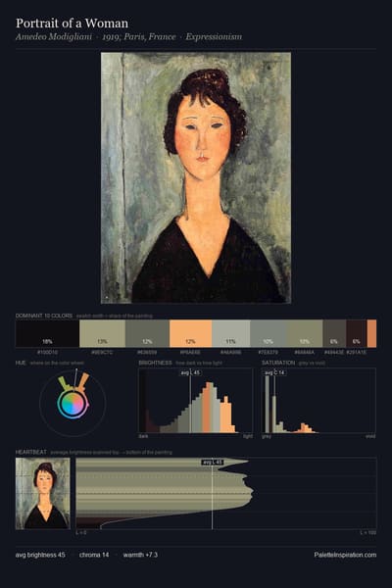Screen dimensions: 392x588
Task: Click the 18% near-black dominant color swatch
Action: coord(47,333)
